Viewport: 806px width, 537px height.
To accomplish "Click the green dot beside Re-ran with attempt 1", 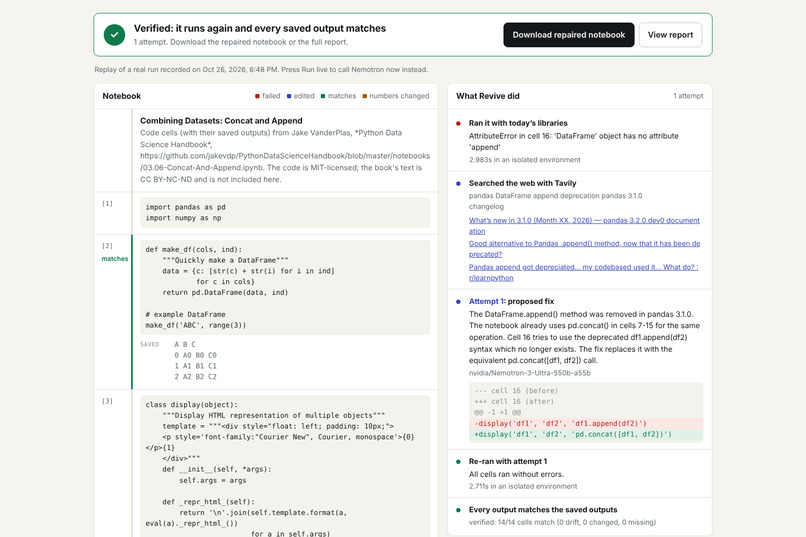I will 458,461.
